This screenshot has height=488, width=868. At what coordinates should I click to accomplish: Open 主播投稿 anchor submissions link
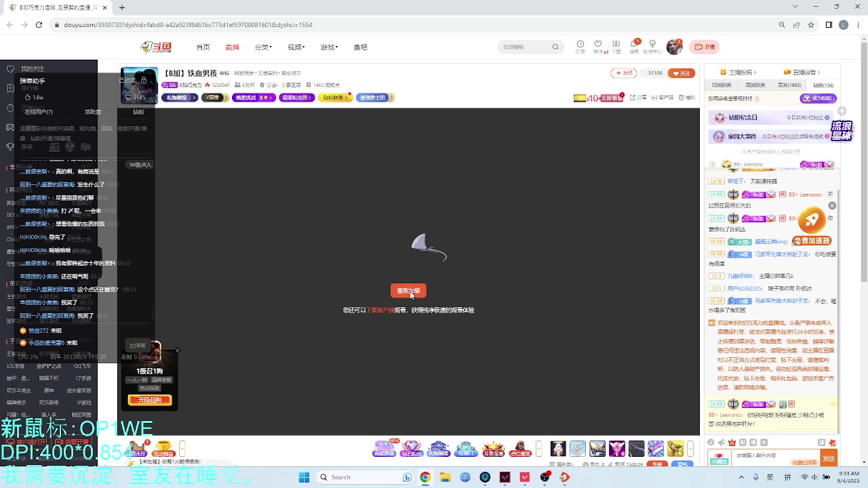pyautogui.click(x=738, y=72)
